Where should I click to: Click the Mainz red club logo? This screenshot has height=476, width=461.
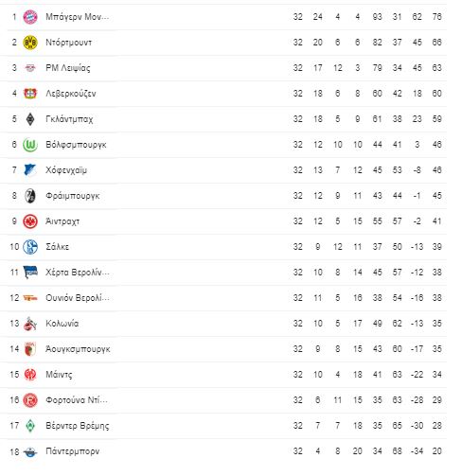point(30,375)
